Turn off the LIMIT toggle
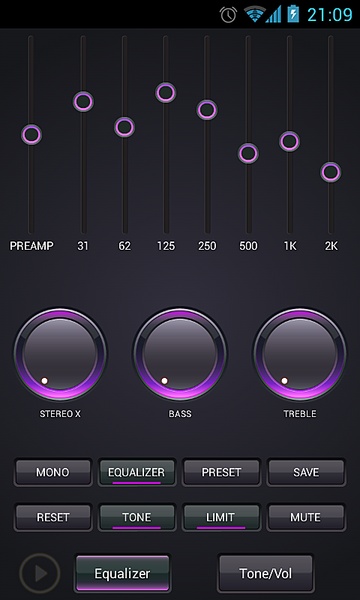360x600 pixels. point(221,517)
